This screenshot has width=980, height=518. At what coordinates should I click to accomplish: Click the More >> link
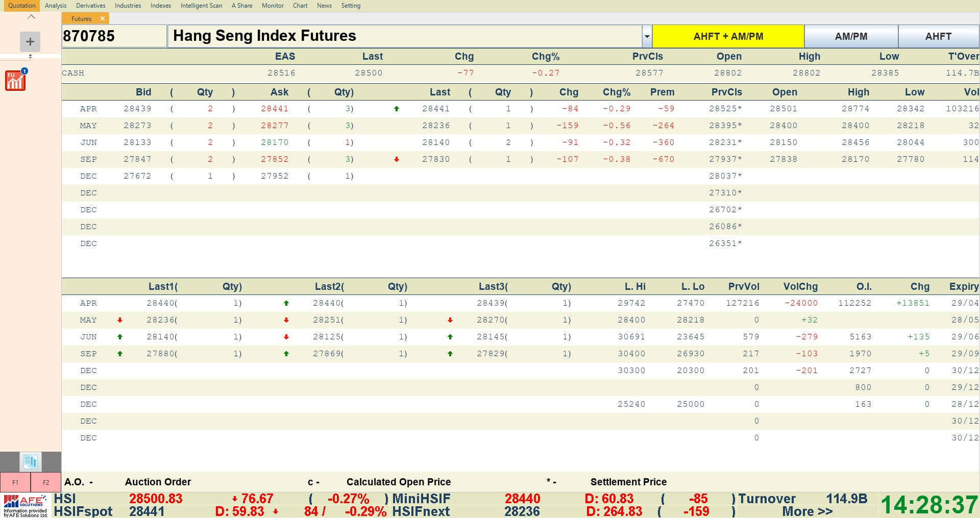(807, 511)
